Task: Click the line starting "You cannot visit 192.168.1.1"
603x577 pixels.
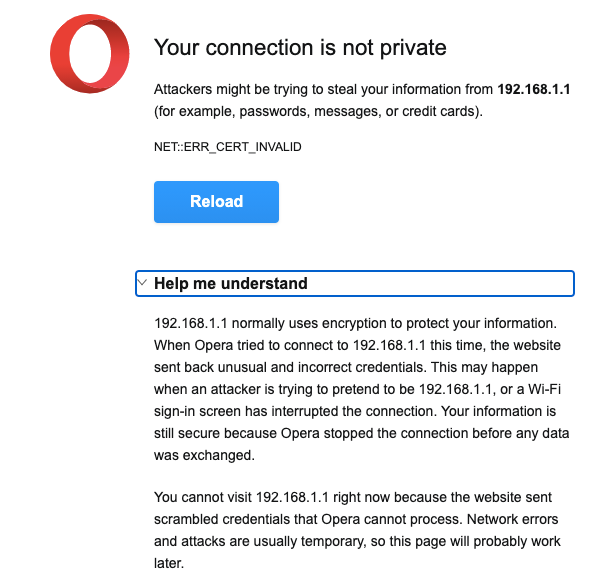Action: click(x=354, y=497)
